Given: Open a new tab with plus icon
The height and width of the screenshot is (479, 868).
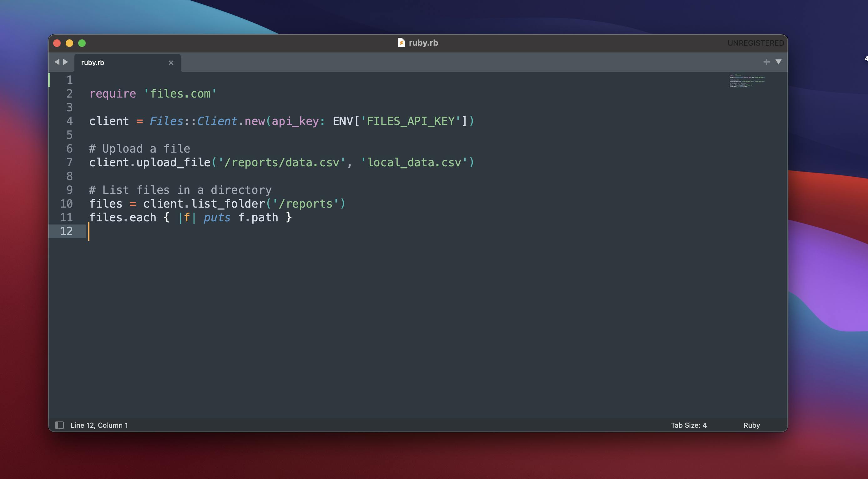Looking at the screenshot, I should (x=766, y=62).
